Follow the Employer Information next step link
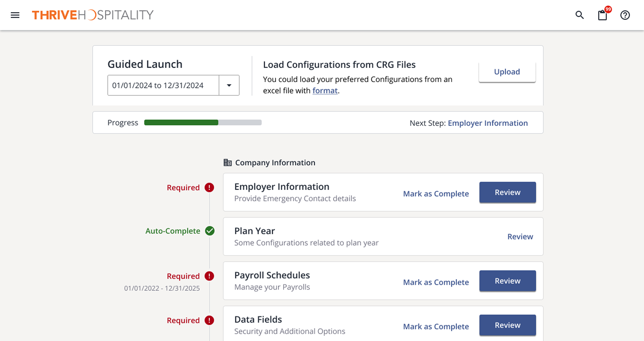The image size is (644, 341). (x=487, y=123)
